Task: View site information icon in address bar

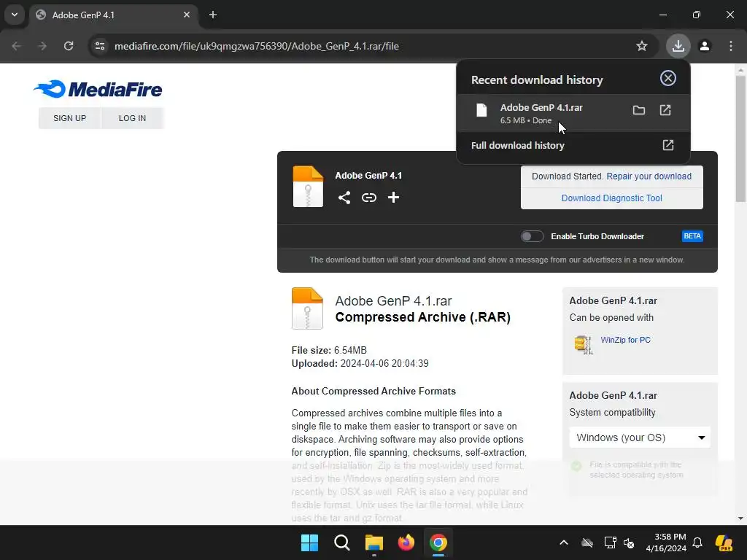Action: click(100, 46)
